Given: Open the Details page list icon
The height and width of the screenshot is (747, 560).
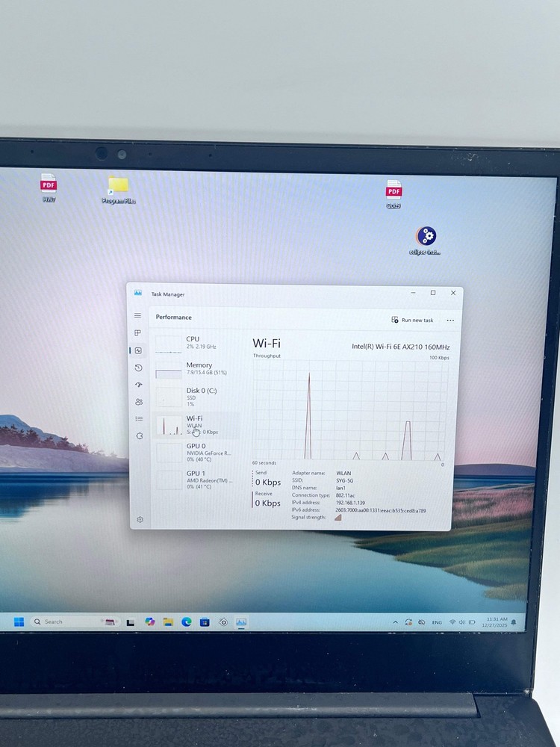Looking at the screenshot, I should [139, 419].
